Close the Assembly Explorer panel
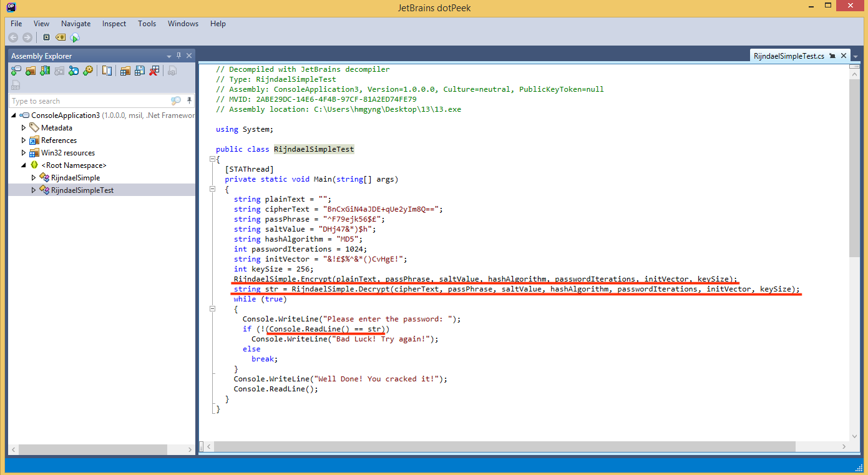This screenshot has width=868, height=475. (x=190, y=56)
